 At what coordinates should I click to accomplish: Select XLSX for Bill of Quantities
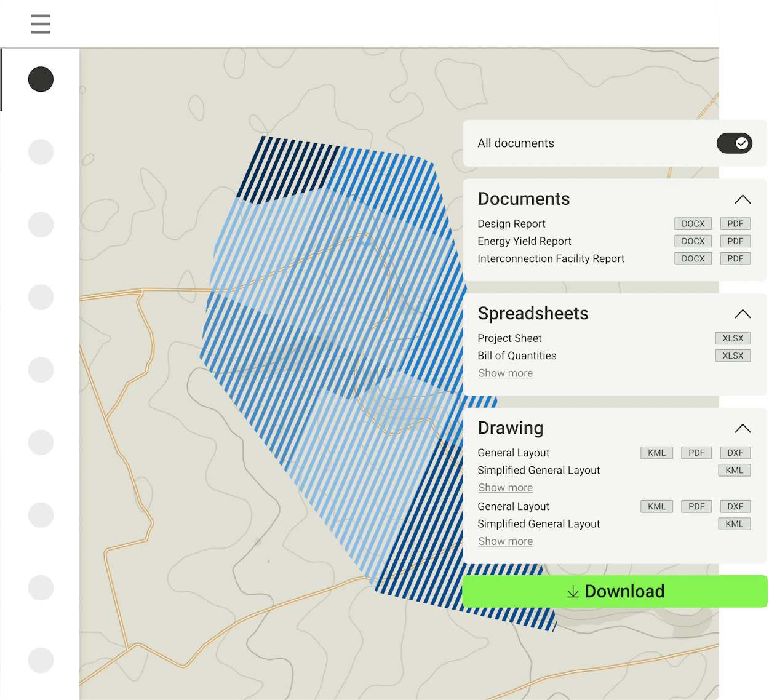coord(733,356)
